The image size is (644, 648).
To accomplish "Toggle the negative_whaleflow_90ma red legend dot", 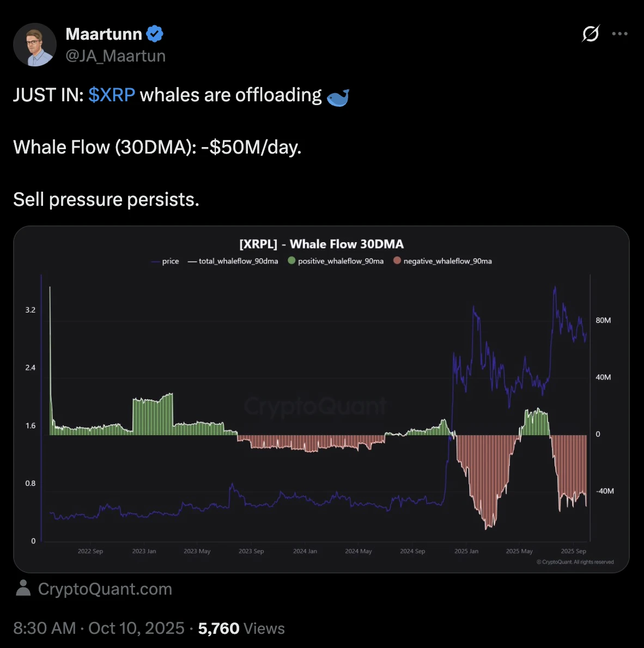I will 397,261.
